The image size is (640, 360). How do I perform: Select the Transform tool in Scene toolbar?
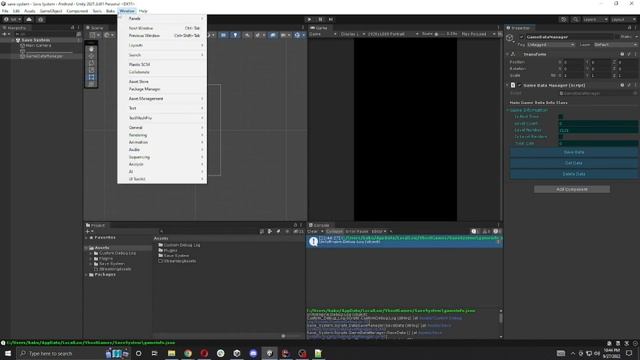[91, 84]
